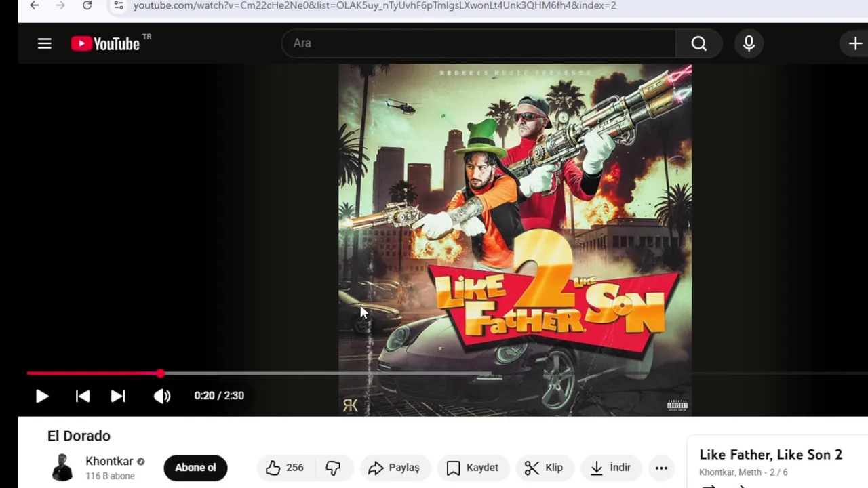Click the browser forward arrow
Screen dimensions: 868x488
(60, 5)
